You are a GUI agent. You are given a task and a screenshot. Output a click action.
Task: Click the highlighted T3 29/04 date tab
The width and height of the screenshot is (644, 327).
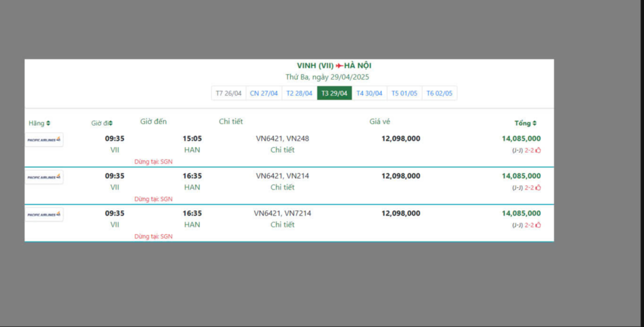334,93
